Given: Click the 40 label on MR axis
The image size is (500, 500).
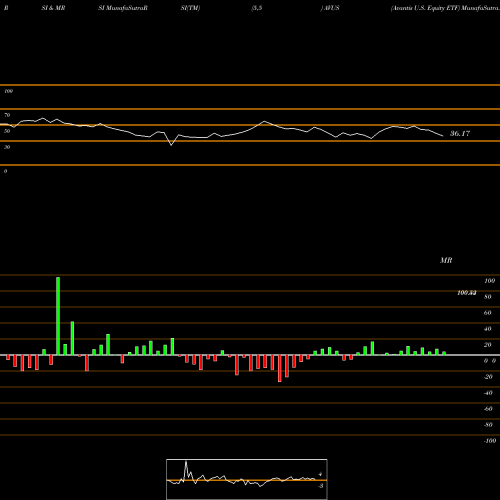Looking at the screenshot, I should pyautogui.click(x=488, y=329).
